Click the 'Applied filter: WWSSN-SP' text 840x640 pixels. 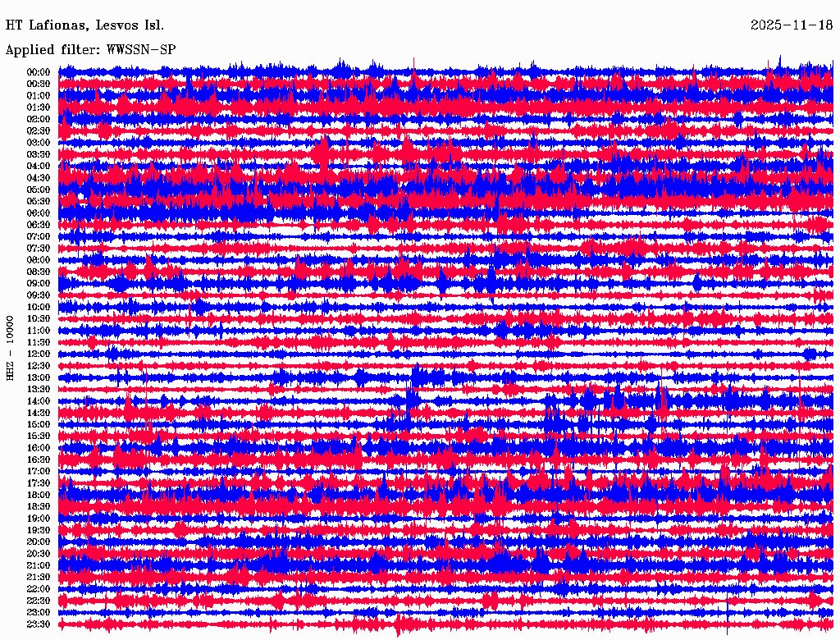(90, 50)
